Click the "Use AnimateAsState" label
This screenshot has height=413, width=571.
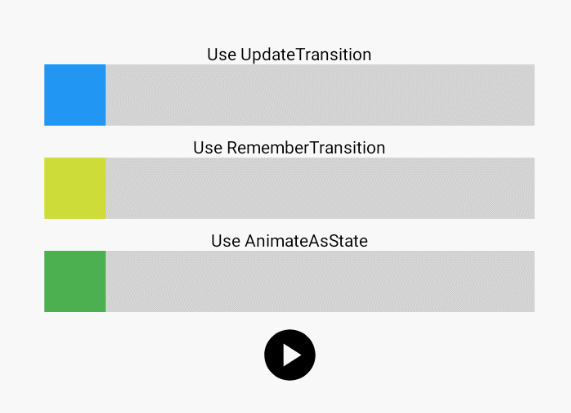(x=289, y=241)
